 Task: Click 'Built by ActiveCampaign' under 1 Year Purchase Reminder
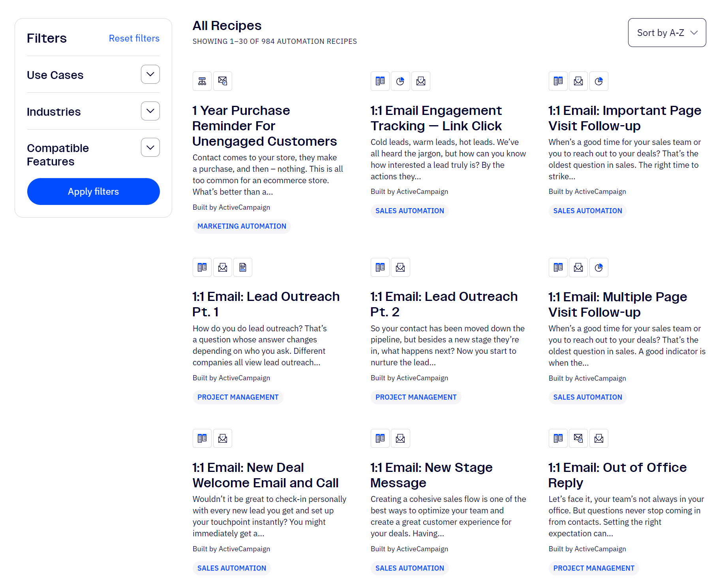[x=231, y=207]
